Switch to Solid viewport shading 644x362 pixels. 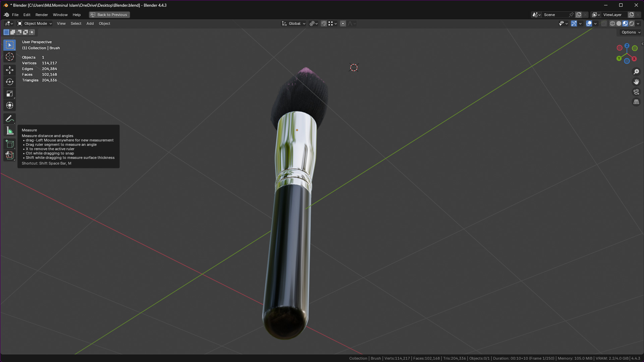click(619, 23)
